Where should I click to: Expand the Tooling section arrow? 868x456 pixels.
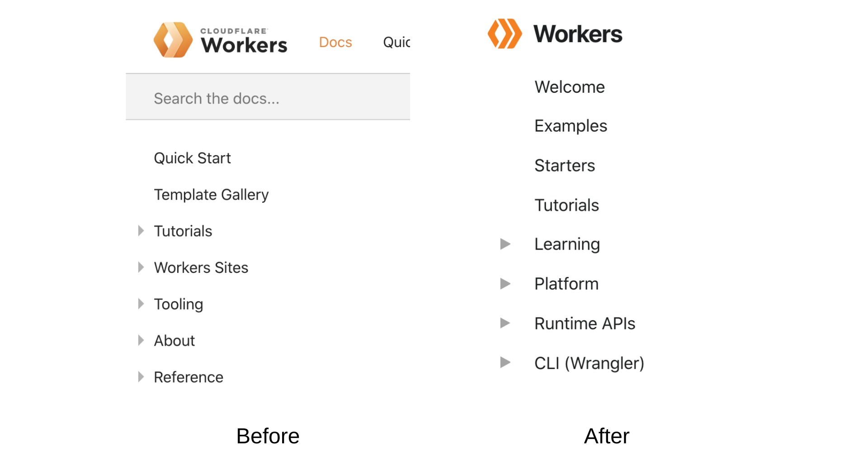click(141, 304)
